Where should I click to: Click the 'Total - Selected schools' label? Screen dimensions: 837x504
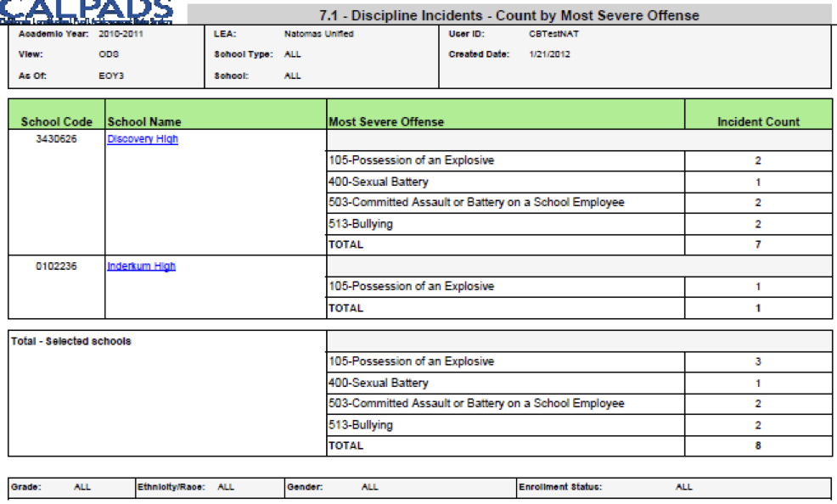pos(71,341)
